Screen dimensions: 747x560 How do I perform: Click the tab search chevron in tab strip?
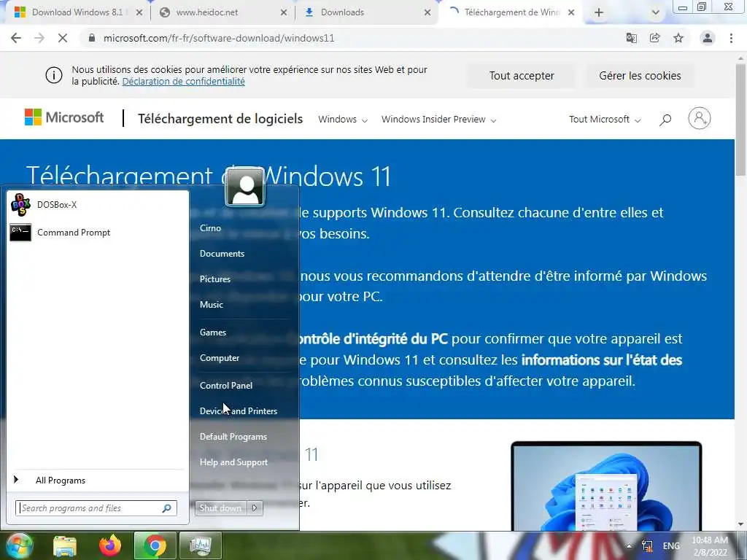pos(656,12)
